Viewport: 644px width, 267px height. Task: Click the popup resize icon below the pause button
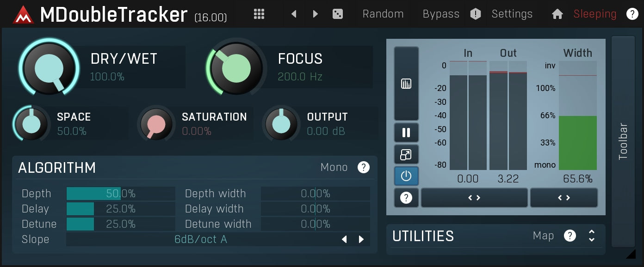(406, 154)
